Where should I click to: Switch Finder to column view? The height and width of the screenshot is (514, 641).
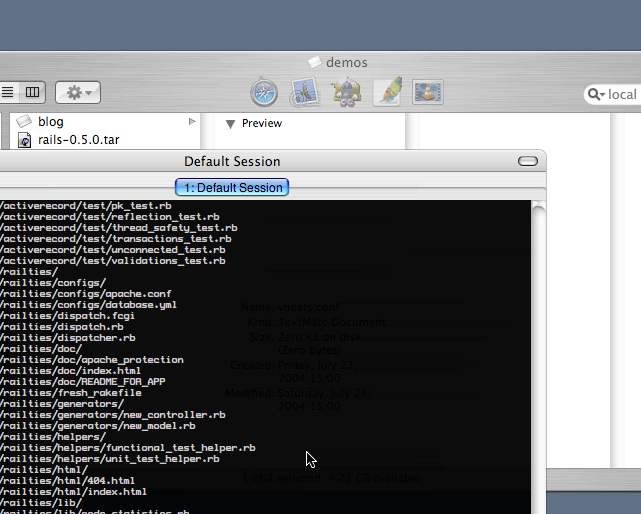tap(33, 92)
